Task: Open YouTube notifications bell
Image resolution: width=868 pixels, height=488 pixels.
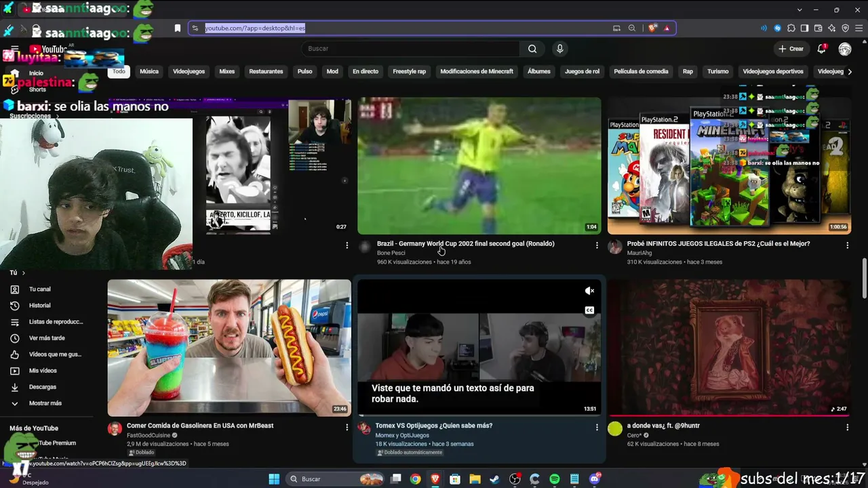Action: coord(822,49)
